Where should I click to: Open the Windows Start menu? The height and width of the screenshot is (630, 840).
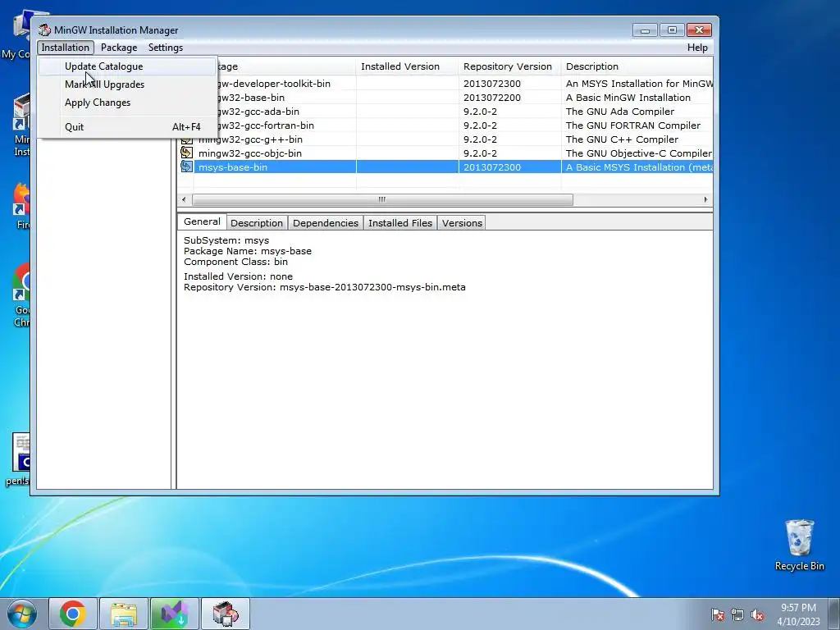22,614
